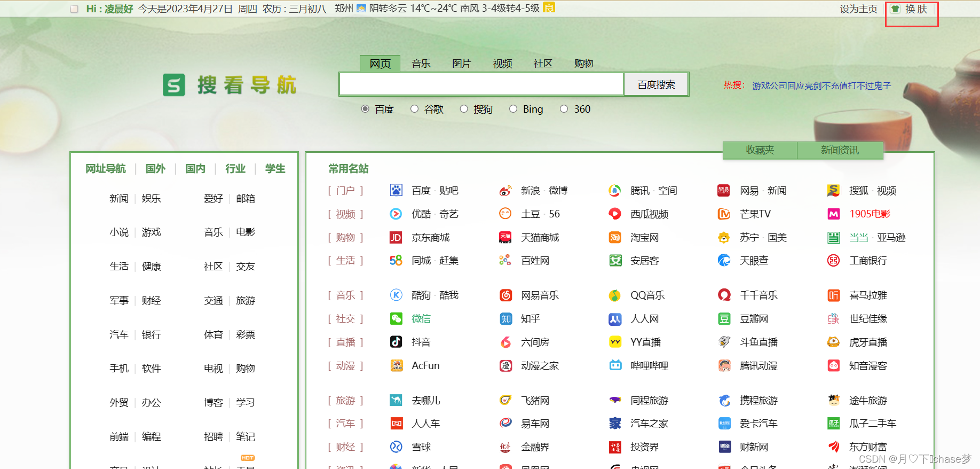Switch to the 网页 search tab

[380, 64]
